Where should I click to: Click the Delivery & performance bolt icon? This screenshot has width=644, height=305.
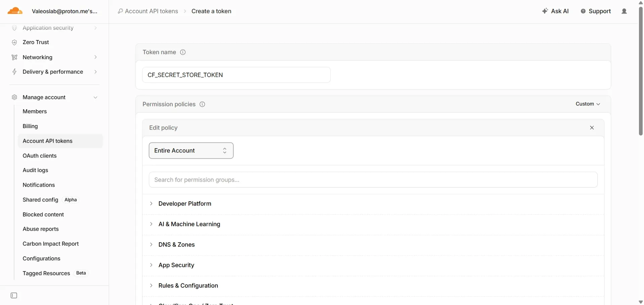coord(14,72)
